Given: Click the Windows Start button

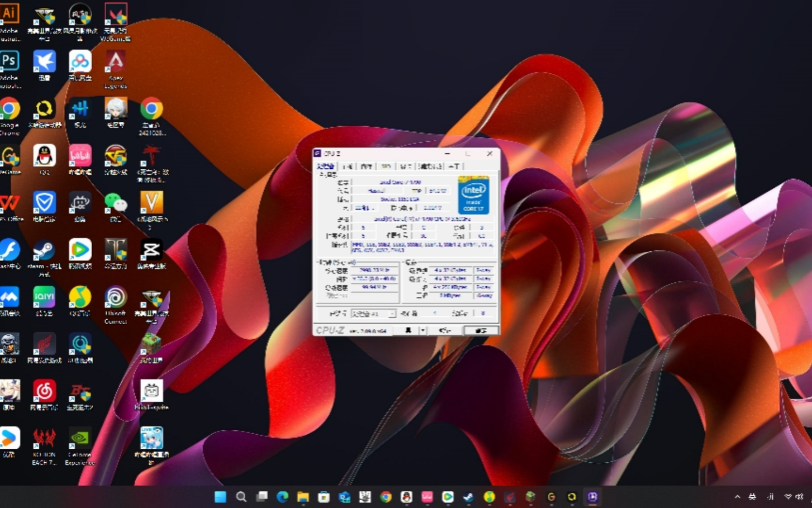Looking at the screenshot, I should click(220, 497).
